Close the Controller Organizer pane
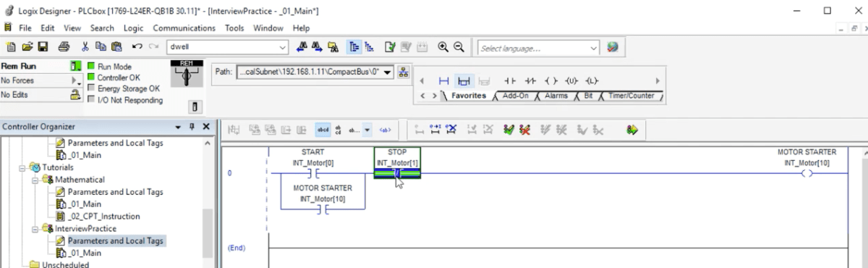 click(205, 127)
